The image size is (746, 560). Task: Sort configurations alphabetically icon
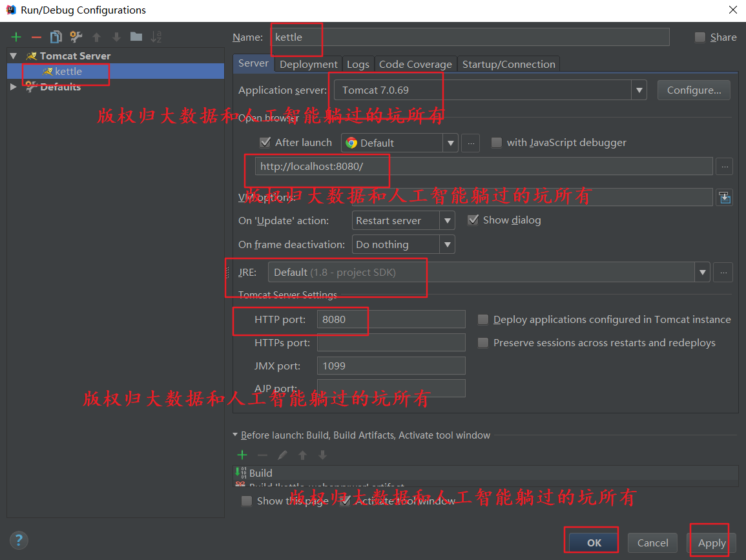(156, 37)
